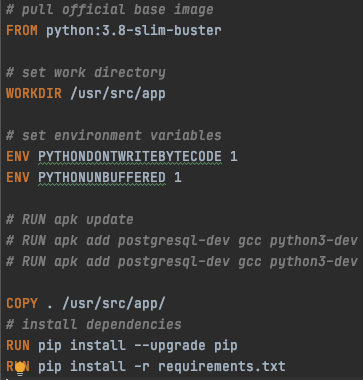Click the '# install dependencies' comment
The image size is (363, 380).
coord(94,325)
